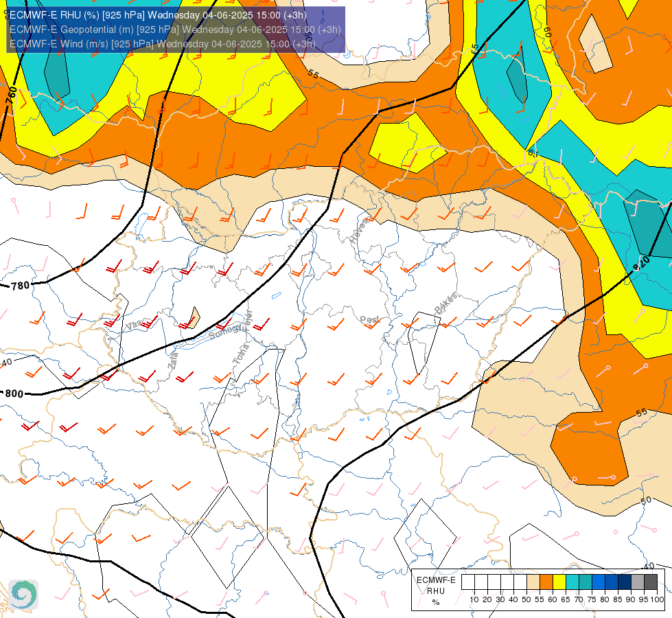
Task: Click the 'Zala' county label on the map
Action: (x=173, y=361)
